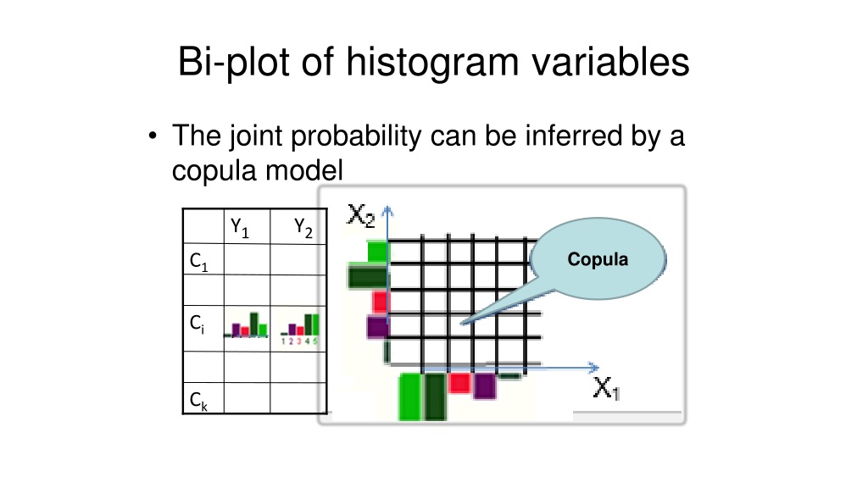The width and height of the screenshot is (868, 488).
Task: Click the X2 vertical axis arrowhead
Action: click(387, 211)
